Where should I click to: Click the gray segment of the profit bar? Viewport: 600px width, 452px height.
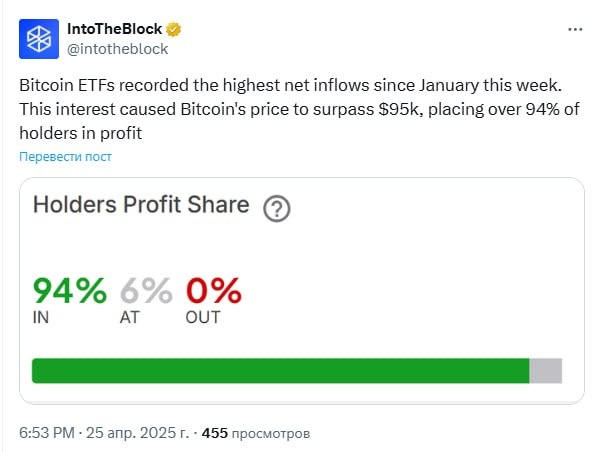(x=545, y=371)
